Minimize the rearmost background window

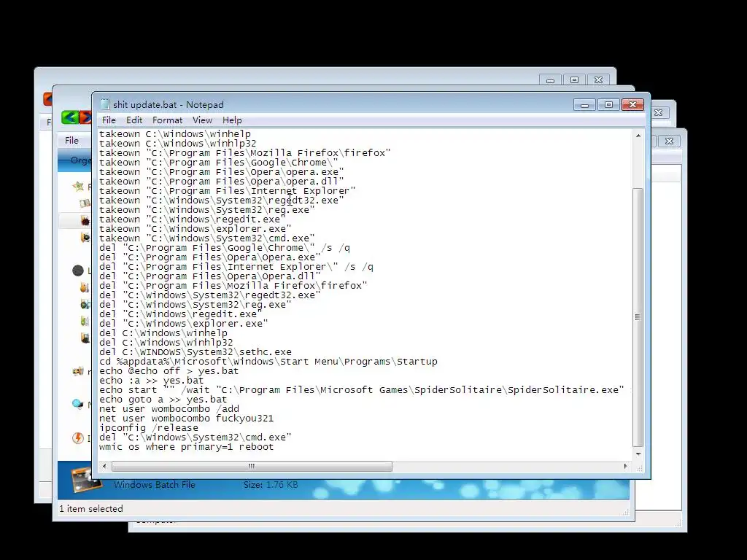tap(550, 80)
